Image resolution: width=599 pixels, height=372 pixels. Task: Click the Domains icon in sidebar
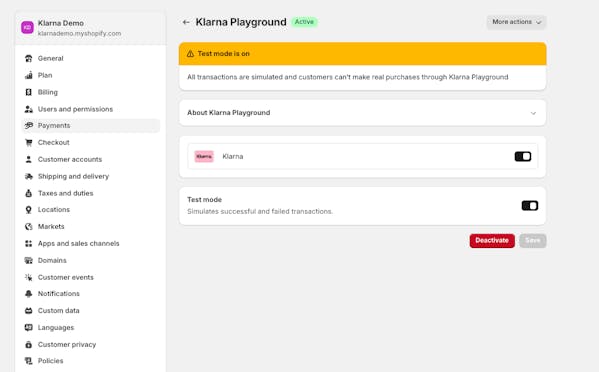point(29,260)
